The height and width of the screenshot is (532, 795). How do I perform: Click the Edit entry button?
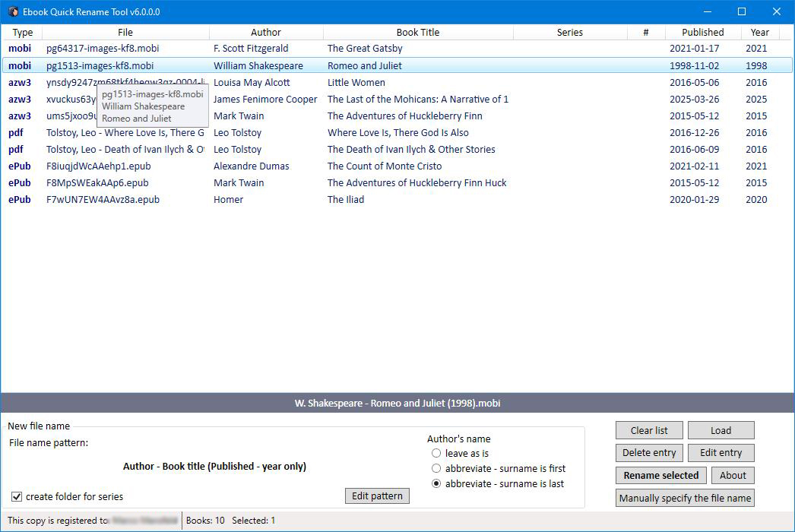pyautogui.click(x=720, y=453)
